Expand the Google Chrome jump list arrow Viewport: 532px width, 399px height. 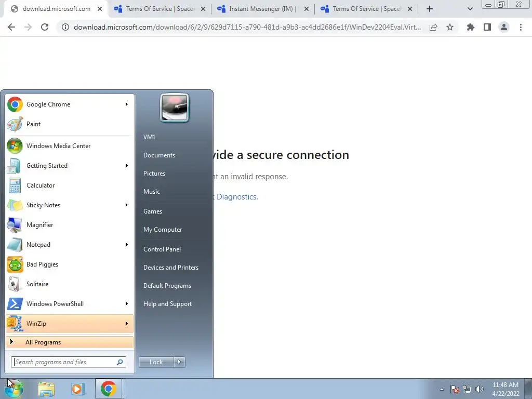pyautogui.click(x=127, y=104)
